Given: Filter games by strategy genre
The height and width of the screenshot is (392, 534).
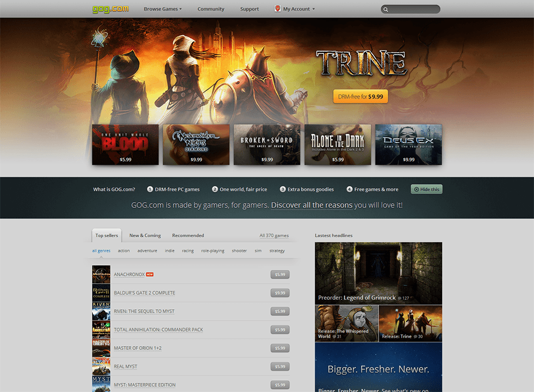Looking at the screenshot, I should coord(277,251).
